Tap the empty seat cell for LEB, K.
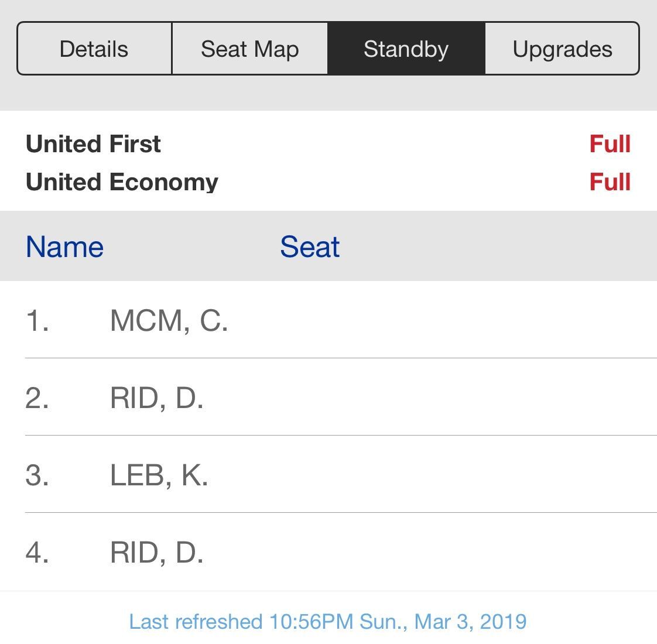The width and height of the screenshot is (657, 644). coord(310,475)
